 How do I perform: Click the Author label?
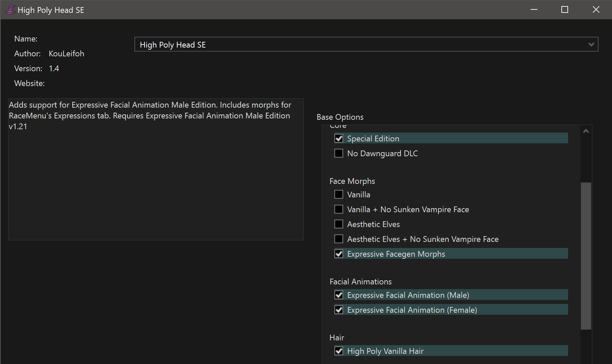27,54
